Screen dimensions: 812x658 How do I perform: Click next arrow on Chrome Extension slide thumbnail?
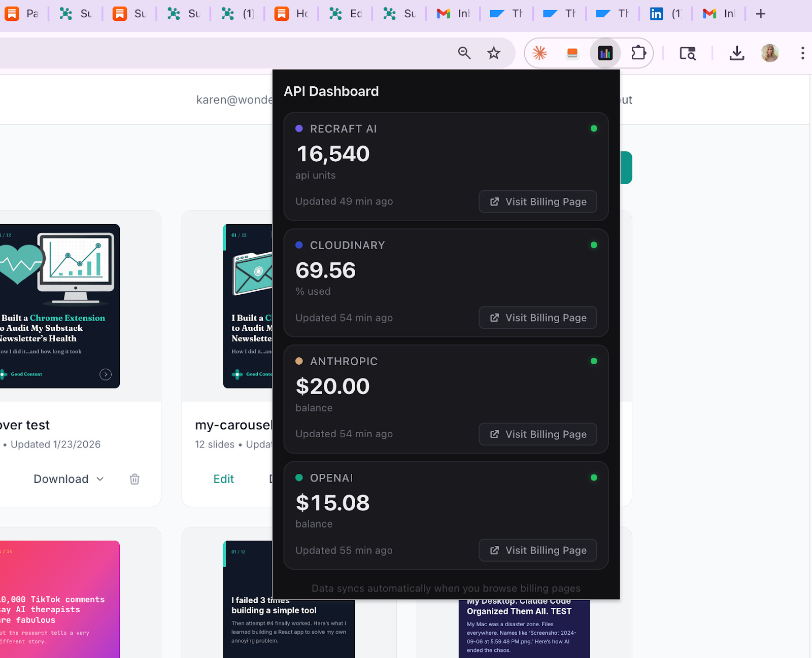[x=106, y=374]
